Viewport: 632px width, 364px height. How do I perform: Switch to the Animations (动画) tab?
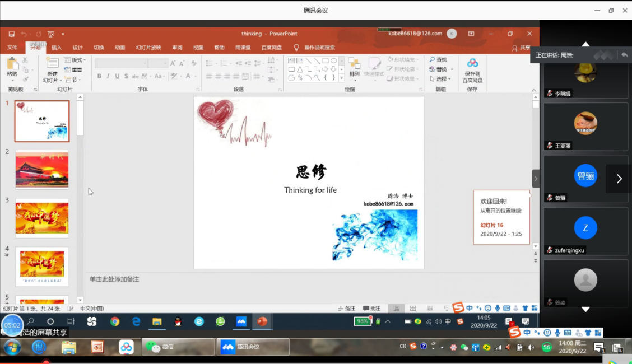pos(120,48)
